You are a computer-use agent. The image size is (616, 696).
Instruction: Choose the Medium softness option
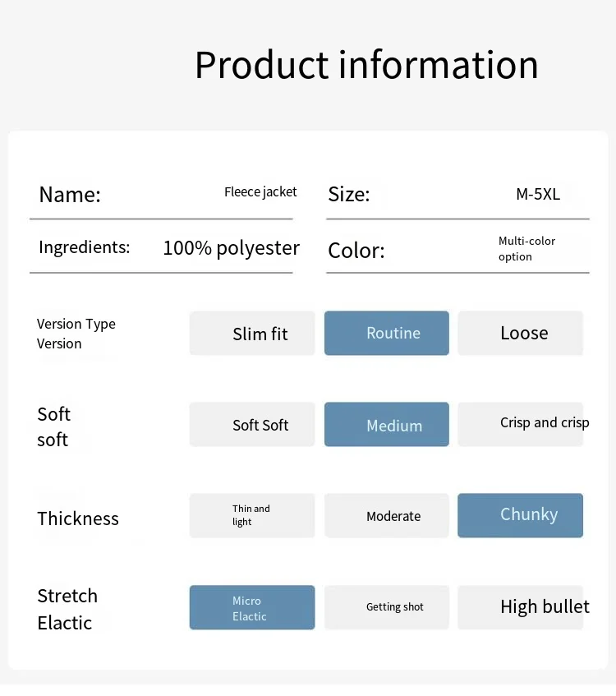[x=387, y=425]
